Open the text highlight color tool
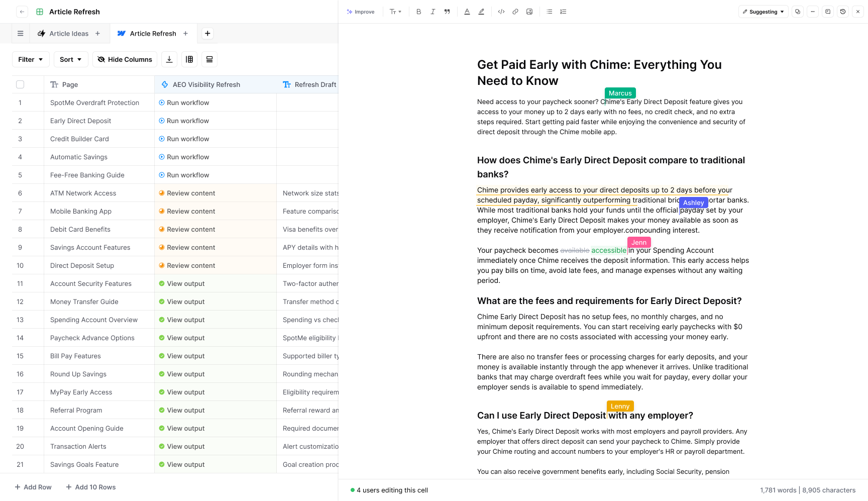 (x=481, y=12)
